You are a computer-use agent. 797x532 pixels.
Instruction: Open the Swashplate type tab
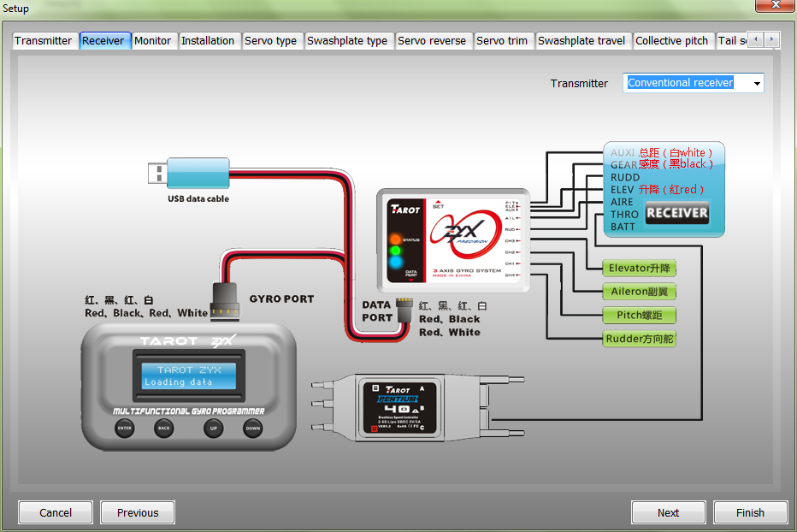pos(347,41)
